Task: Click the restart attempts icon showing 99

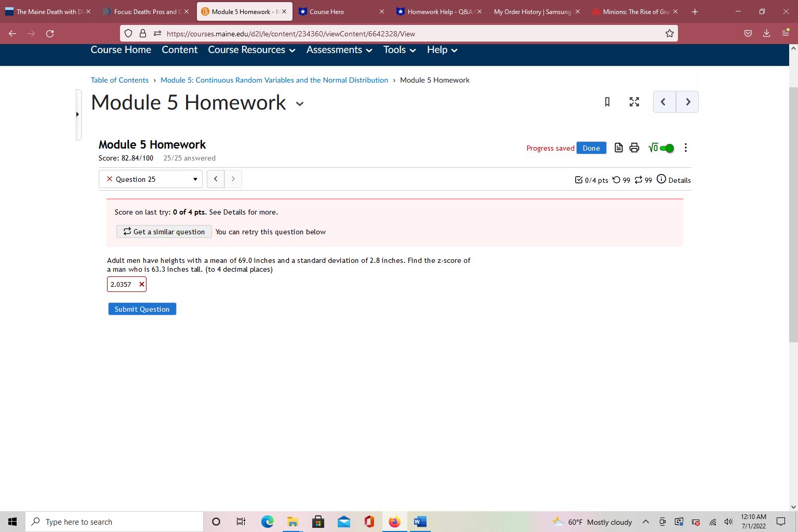Action: pyautogui.click(x=616, y=180)
